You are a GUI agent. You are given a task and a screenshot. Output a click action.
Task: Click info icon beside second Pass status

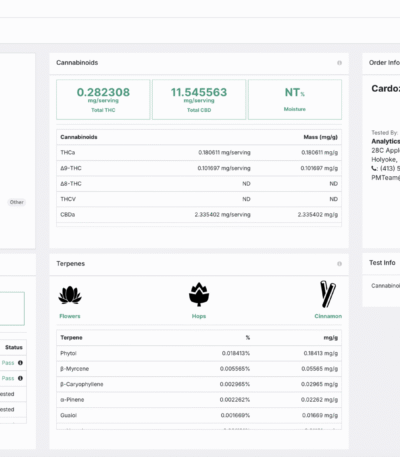point(20,378)
